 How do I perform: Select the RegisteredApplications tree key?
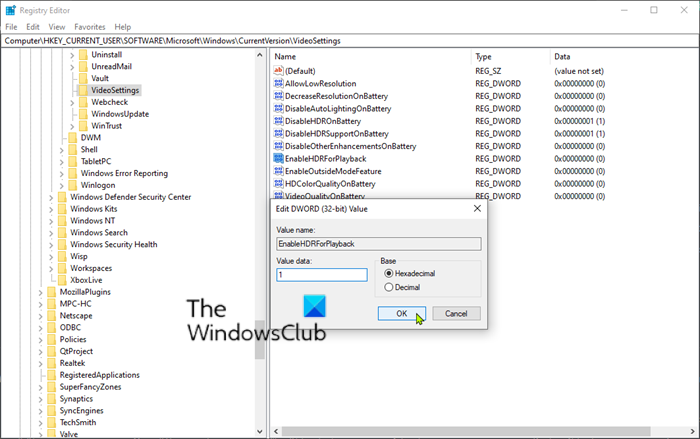[x=100, y=375]
